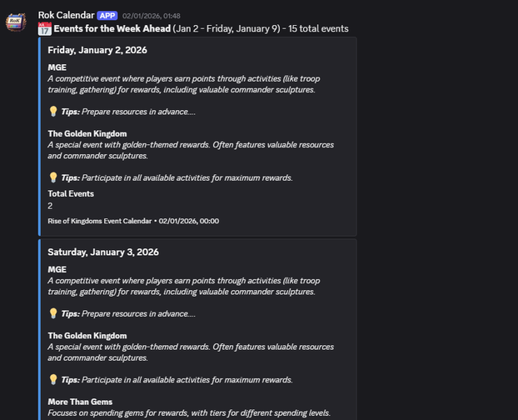Select the Events for the Week Ahead heading
Screen dimensions: 518x420
[x=112, y=28]
